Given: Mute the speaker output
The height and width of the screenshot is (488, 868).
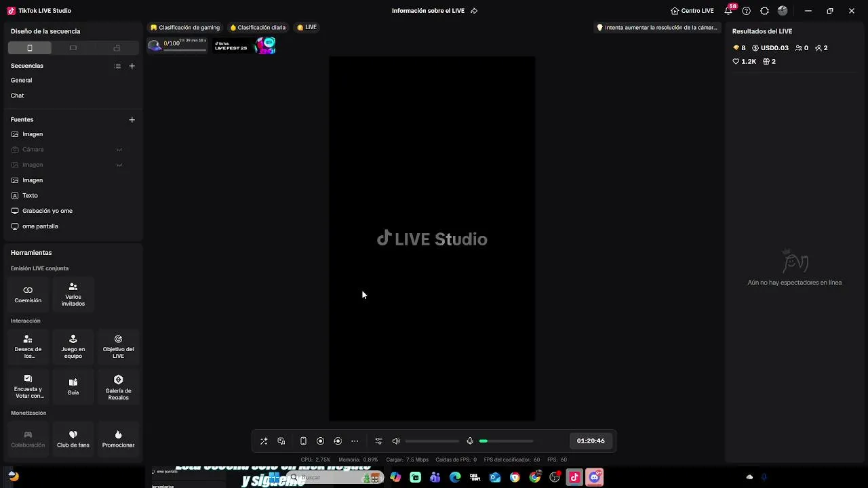Looking at the screenshot, I should 396,441.
